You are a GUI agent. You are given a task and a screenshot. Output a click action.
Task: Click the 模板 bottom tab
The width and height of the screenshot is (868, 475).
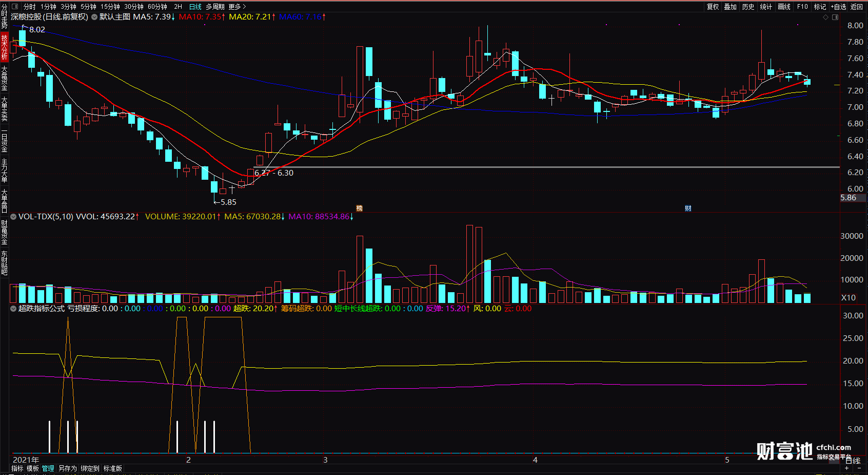click(x=33, y=468)
